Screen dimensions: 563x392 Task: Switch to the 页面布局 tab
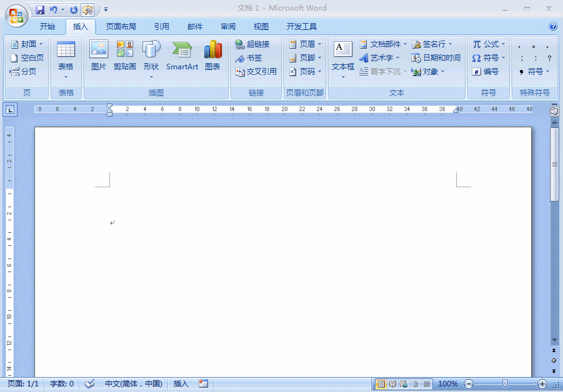[x=121, y=27]
